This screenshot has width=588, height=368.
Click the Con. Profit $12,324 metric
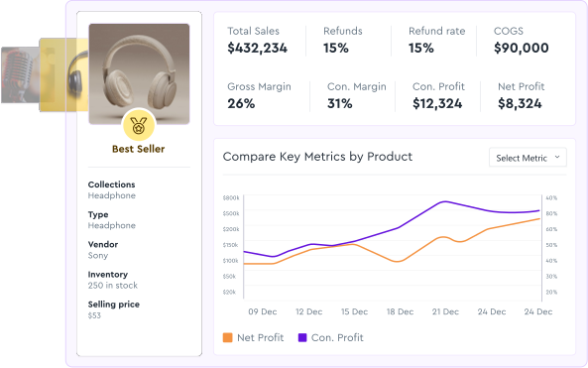tap(438, 95)
